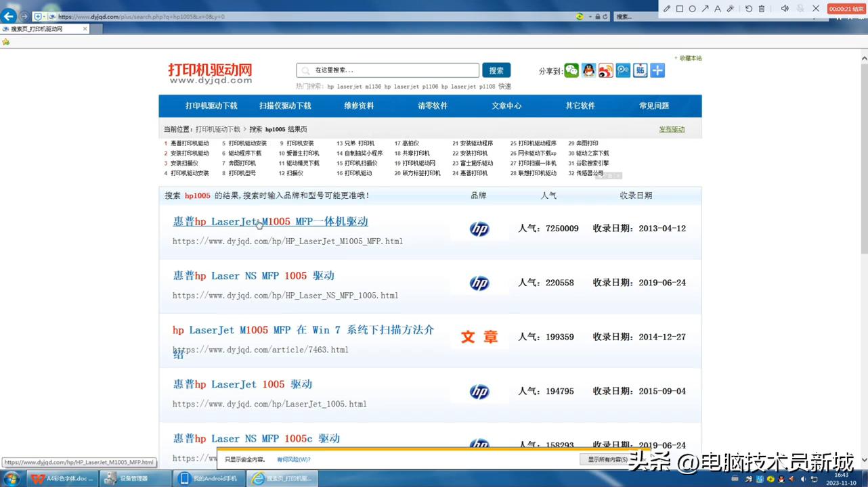
Task: Stop recording via red 00:00:21 结束 button
Action: click(846, 9)
